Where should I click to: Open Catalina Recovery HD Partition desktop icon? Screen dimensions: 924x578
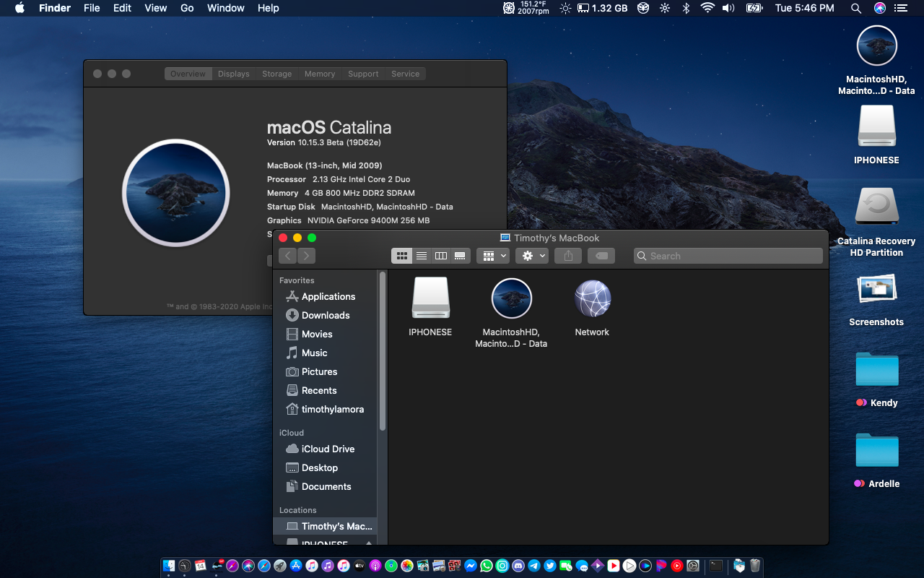click(876, 207)
